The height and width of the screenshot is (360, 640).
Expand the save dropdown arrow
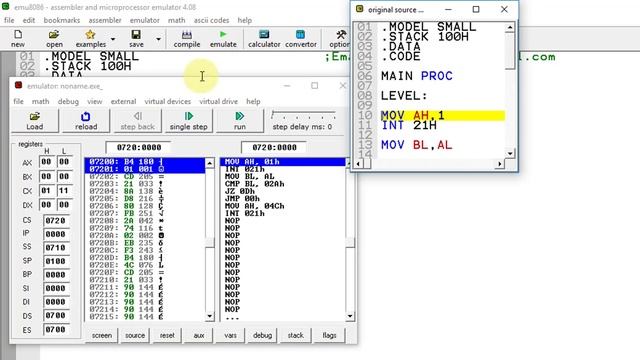158,39
